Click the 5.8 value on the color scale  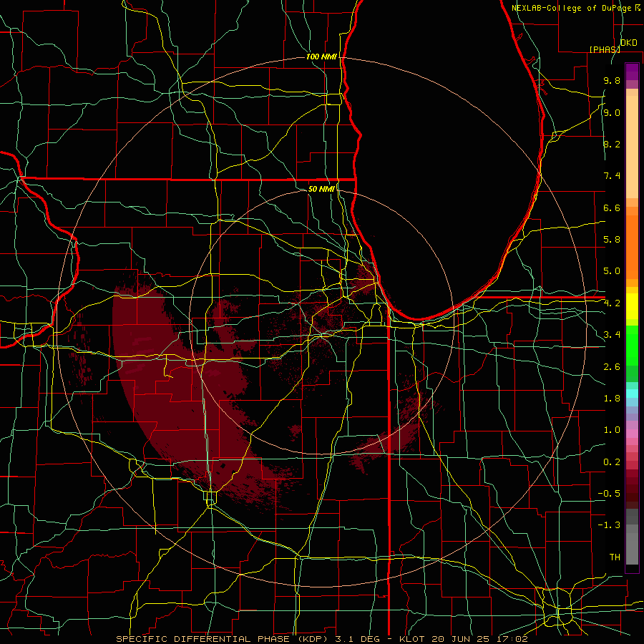point(612,240)
